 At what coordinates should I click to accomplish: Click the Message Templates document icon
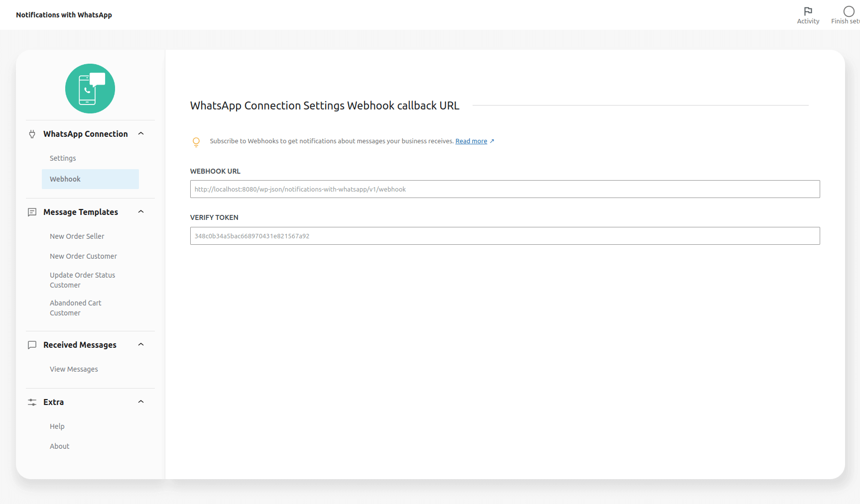click(32, 212)
